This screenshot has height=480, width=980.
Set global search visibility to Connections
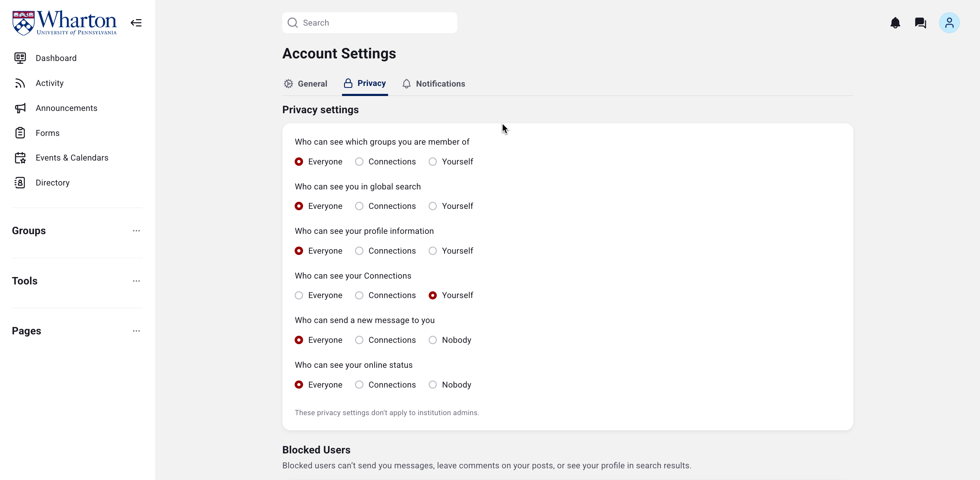click(x=359, y=206)
